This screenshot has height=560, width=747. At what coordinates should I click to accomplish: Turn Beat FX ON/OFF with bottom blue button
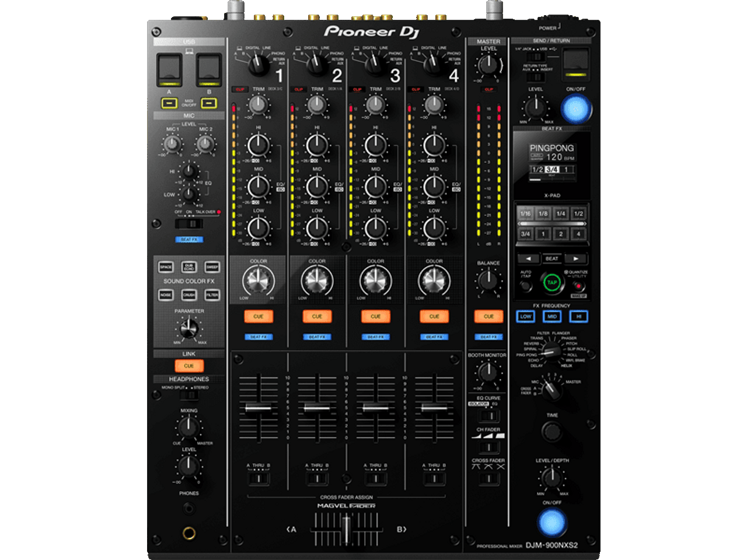pos(551,522)
